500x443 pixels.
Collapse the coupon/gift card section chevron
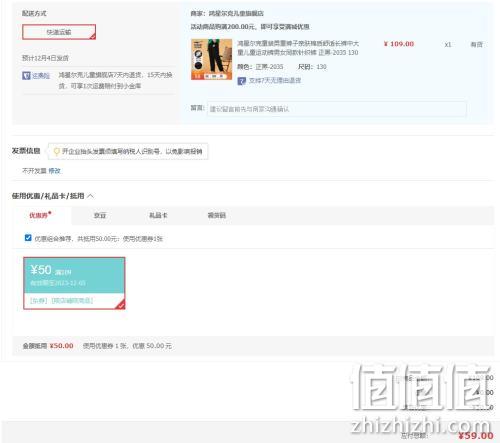point(91,196)
